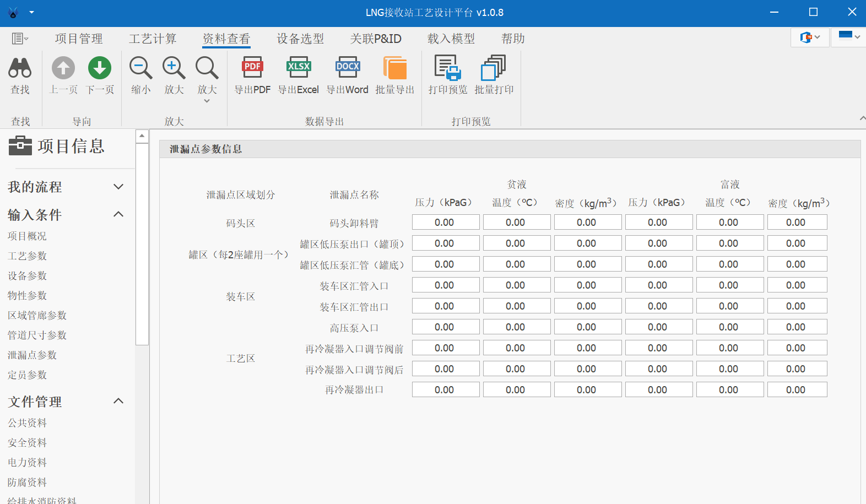Open 工艺参数 in the sidebar
Image resolution: width=866 pixels, height=504 pixels.
pyautogui.click(x=27, y=256)
